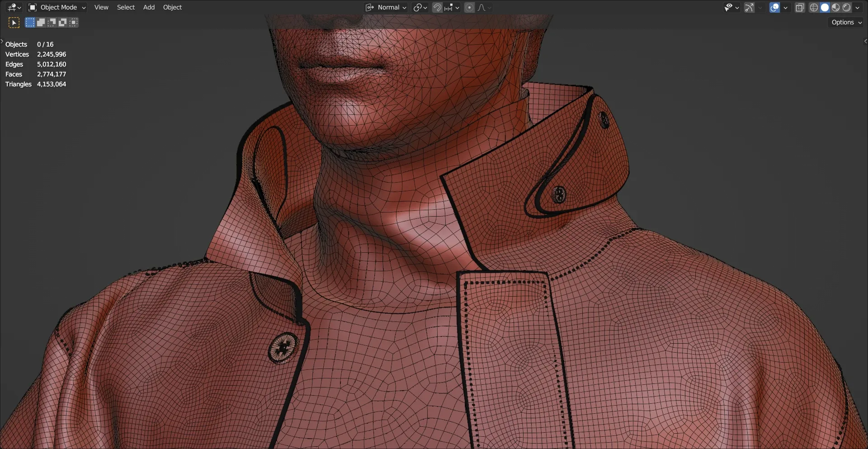Image resolution: width=868 pixels, height=449 pixels.
Task: Expand the left toolbar arrow
Action: [x=2, y=41]
